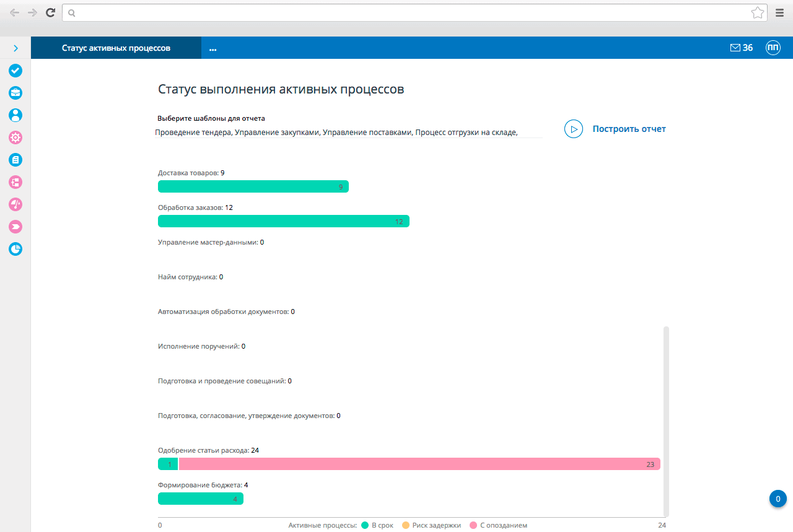This screenshot has width=793, height=532.
Task: Switch to 'Статус активных процессов' tab
Action: [x=115, y=47]
